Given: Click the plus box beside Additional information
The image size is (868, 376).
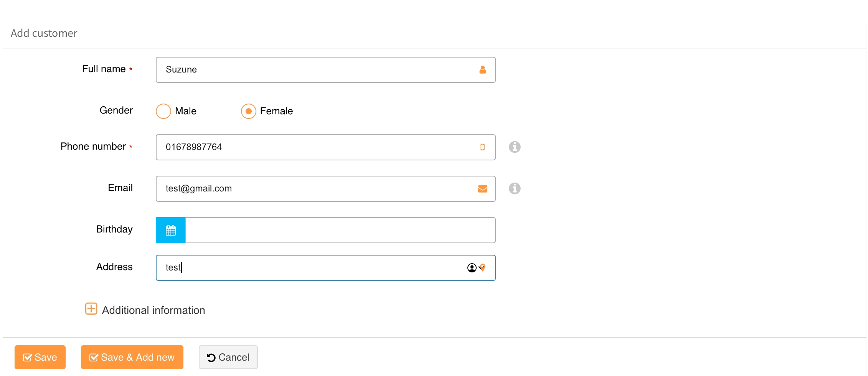Looking at the screenshot, I should 91,309.
